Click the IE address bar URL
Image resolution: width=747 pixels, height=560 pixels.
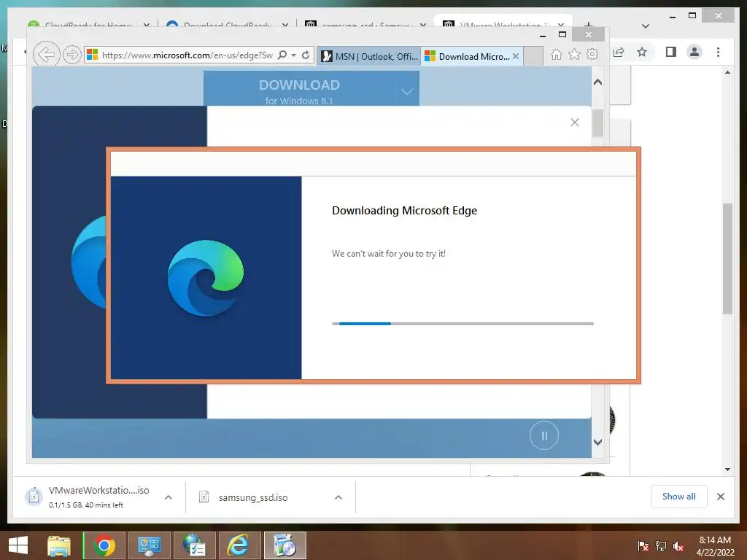point(187,55)
